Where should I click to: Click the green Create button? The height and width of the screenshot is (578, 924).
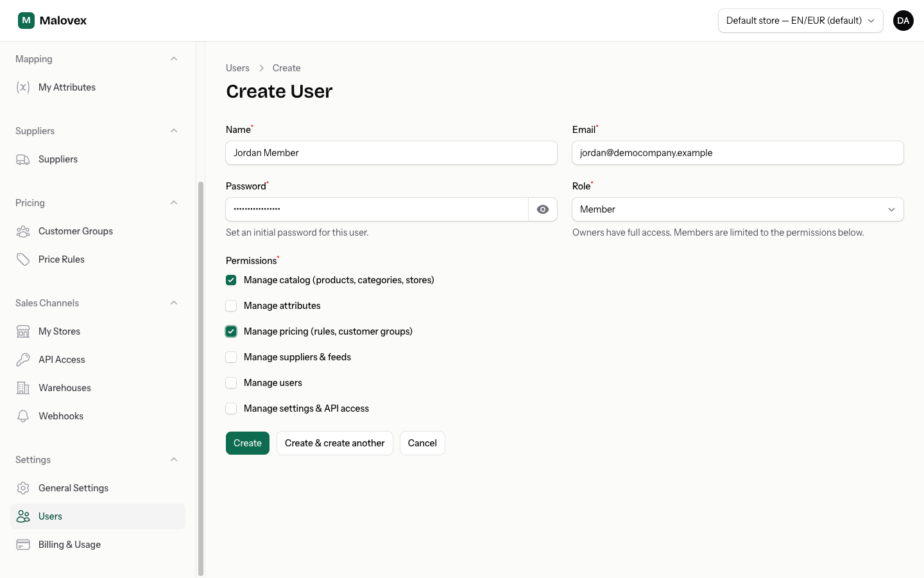click(248, 443)
